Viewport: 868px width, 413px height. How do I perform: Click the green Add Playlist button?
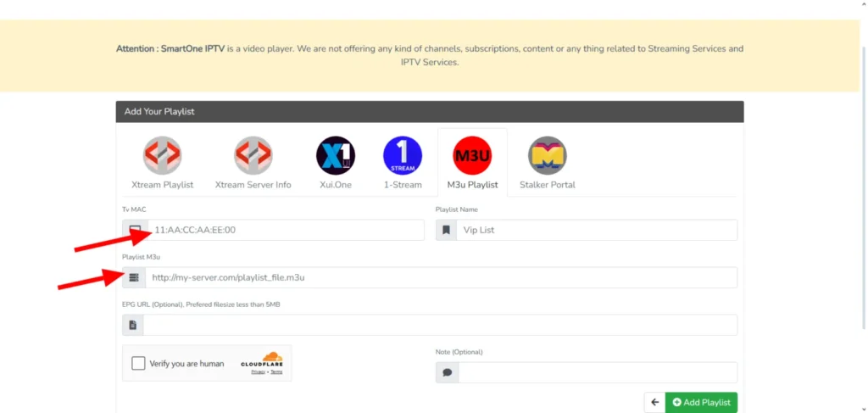point(701,403)
